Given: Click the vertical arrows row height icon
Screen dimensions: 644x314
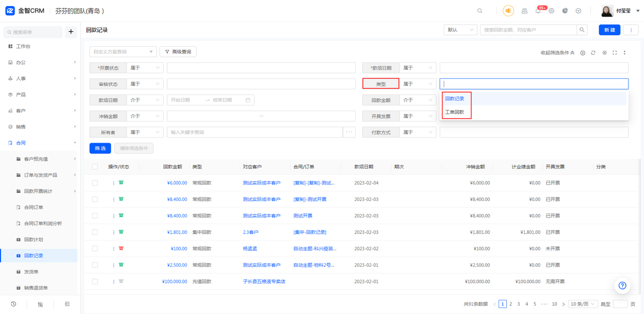Looking at the screenshot, I should pos(625,53).
